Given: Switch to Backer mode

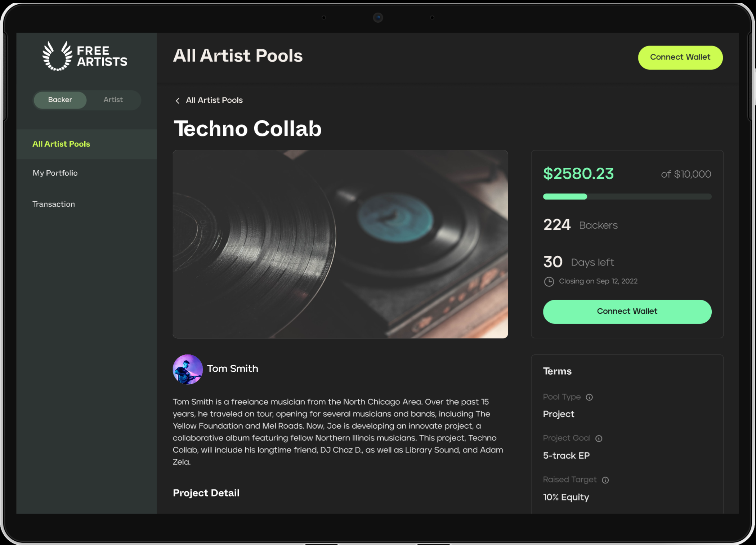Looking at the screenshot, I should 60,100.
